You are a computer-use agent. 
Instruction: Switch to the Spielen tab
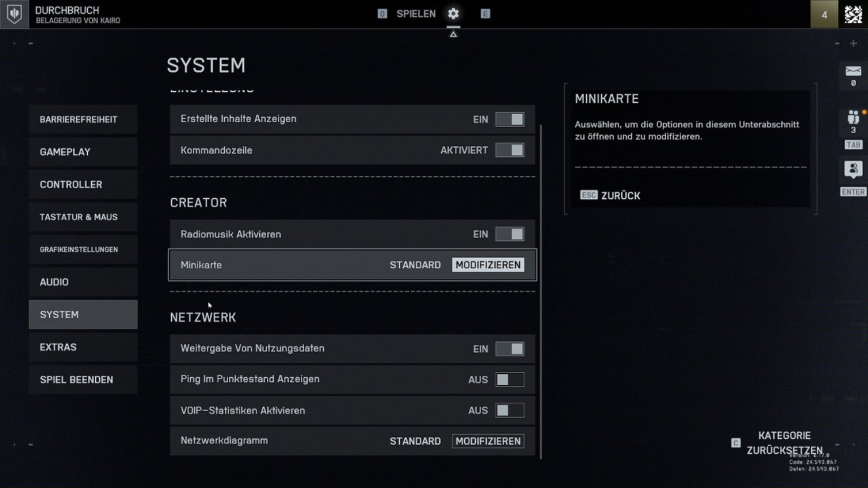416,14
